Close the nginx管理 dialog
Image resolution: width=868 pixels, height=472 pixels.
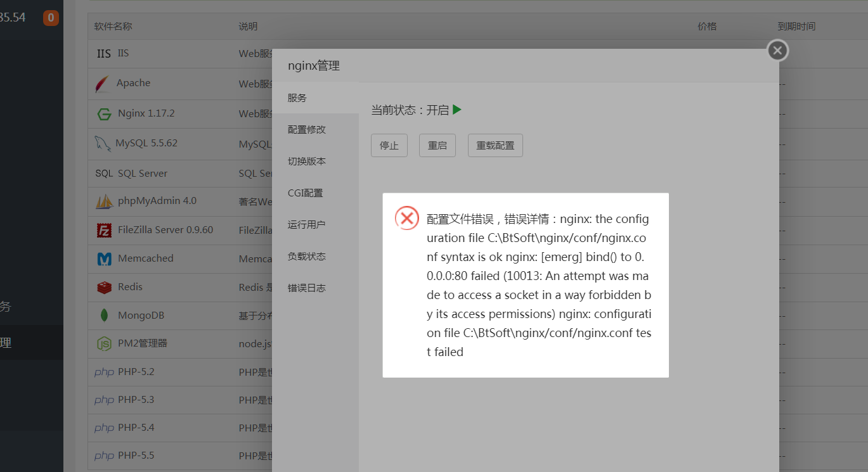click(x=777, y=51)
